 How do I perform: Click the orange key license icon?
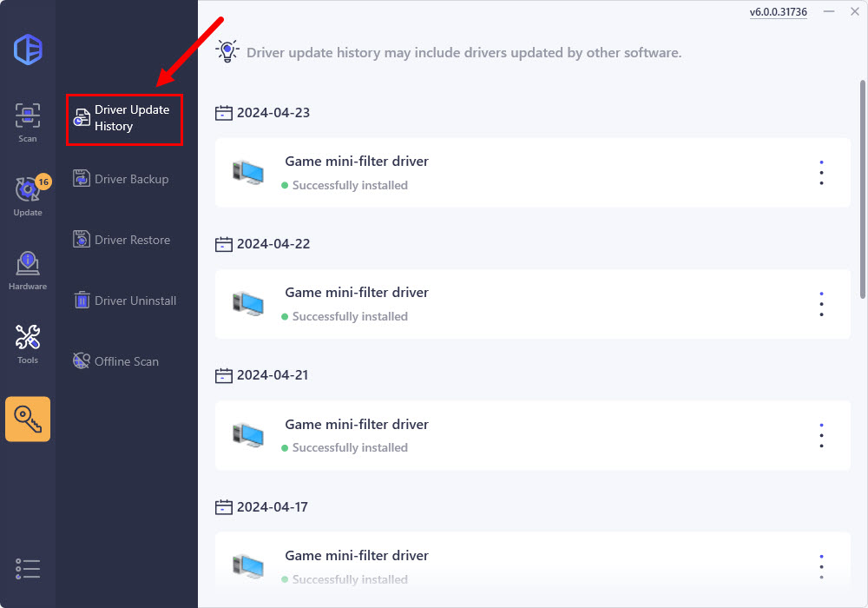[x=28, y=420]
